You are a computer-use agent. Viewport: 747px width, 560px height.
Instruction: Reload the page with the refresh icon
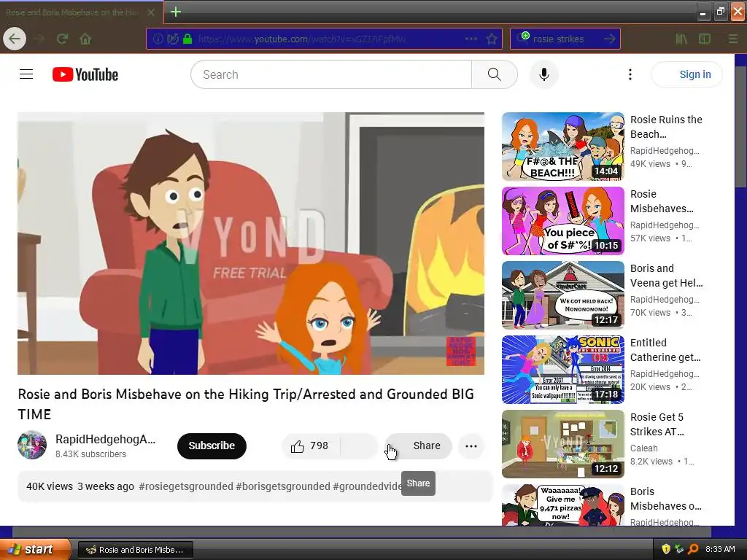point(63,39)
